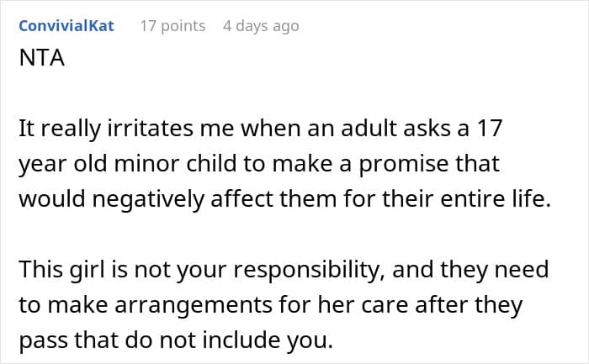Click the word 'arrangements' in the last paragraph
This screenshot has height=364, width=589.
(x=193, y=306)
